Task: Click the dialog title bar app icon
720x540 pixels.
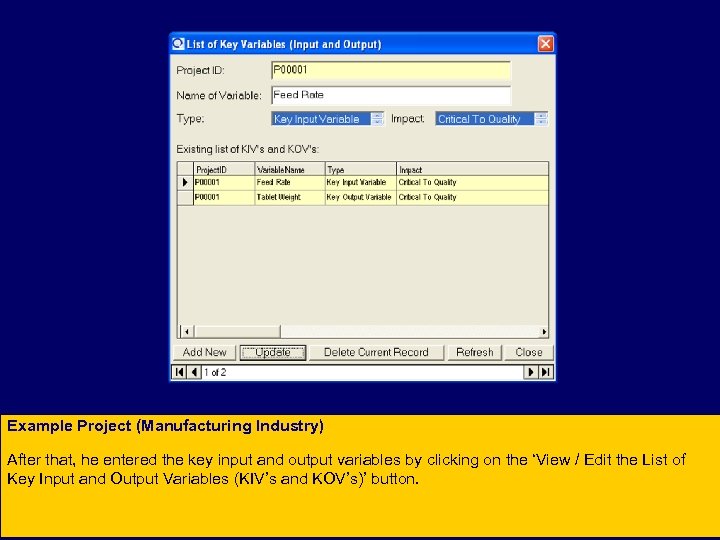Action: (x=178, y=44)
